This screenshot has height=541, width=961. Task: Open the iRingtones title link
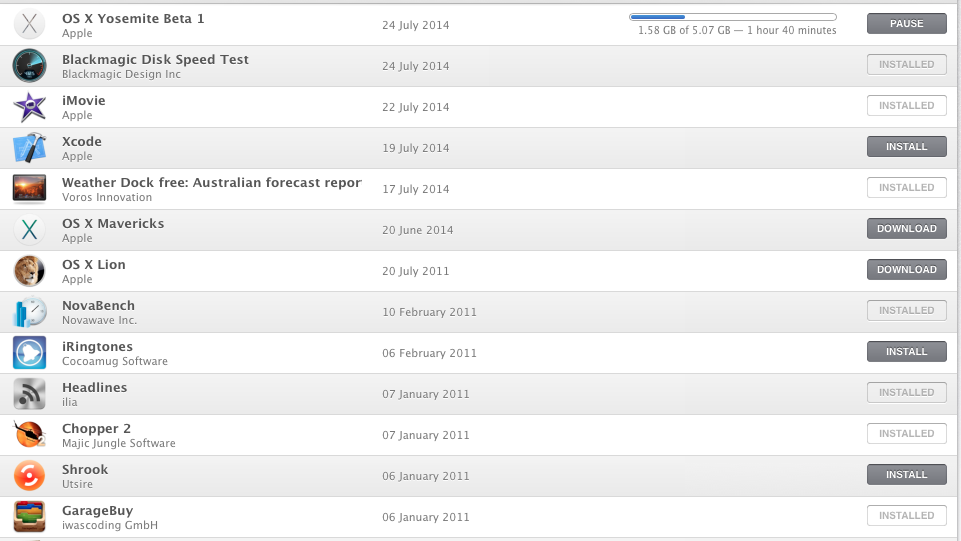point(97,346)
